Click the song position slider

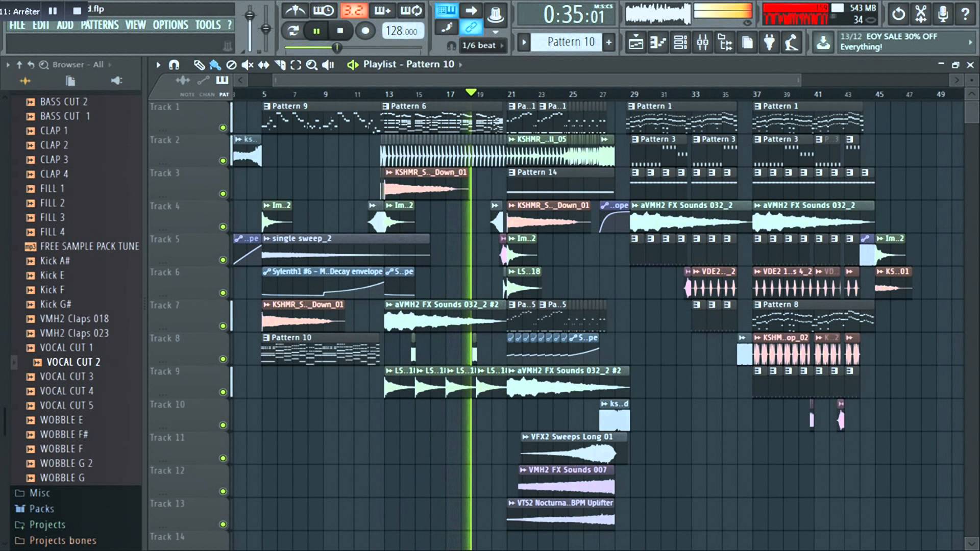(x=336, y=47)
